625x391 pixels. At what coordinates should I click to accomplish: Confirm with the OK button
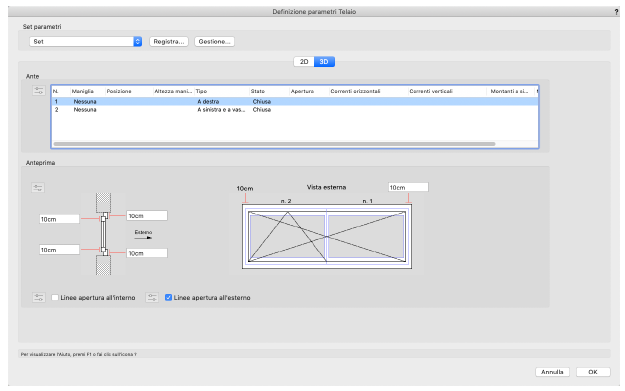tap(593, 372)
